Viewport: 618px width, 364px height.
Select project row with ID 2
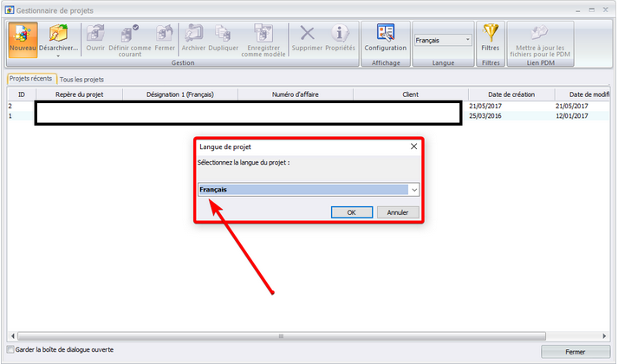[309, 106]
